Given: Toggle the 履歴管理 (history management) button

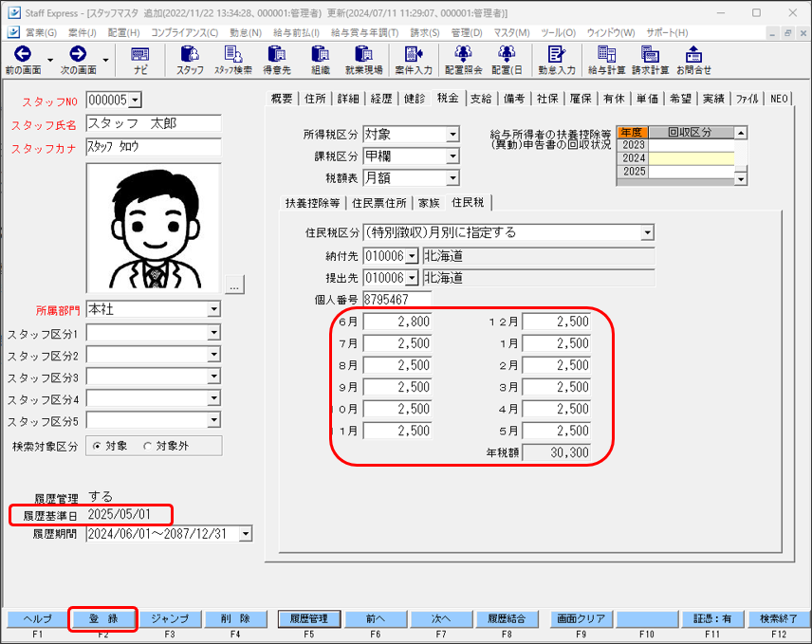Looking at the screenshot, I should coord(307,617).
